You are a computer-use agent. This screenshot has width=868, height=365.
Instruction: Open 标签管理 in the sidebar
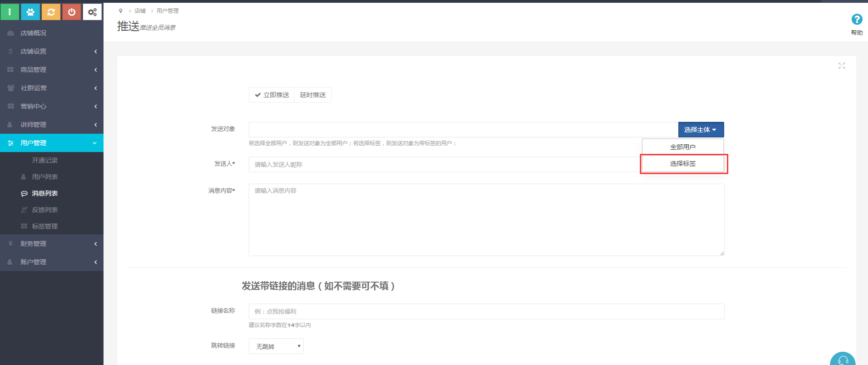pyautogui.click(x=44, y=226)
